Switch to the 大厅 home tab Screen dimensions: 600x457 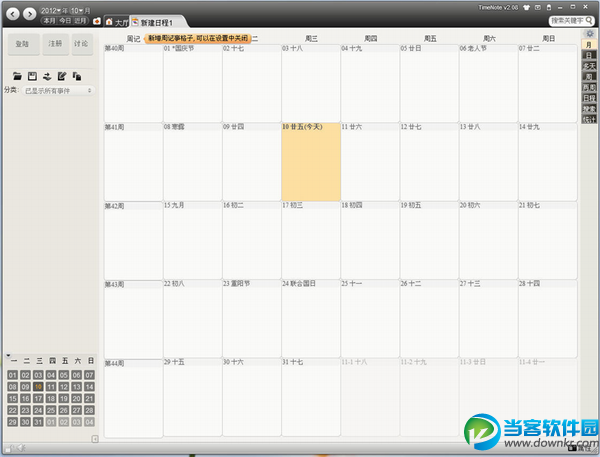coord(117,22)
